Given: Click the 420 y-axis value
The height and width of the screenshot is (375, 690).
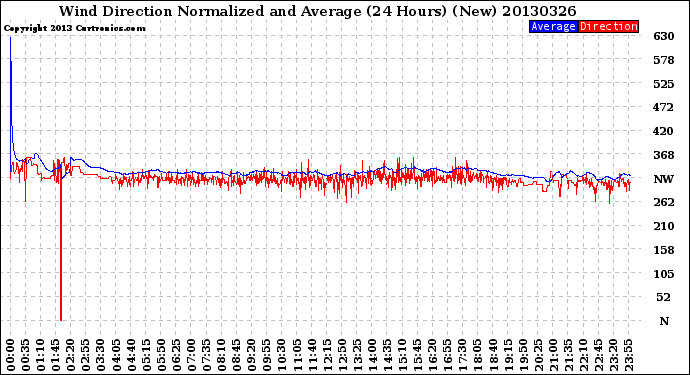Looking at the screenshot, I should pos(664,131).
